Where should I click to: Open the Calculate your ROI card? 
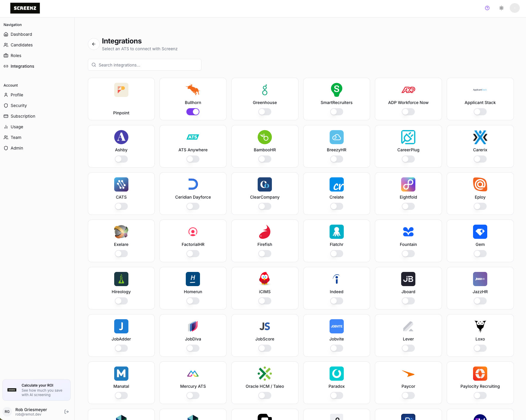coord(36,390)
